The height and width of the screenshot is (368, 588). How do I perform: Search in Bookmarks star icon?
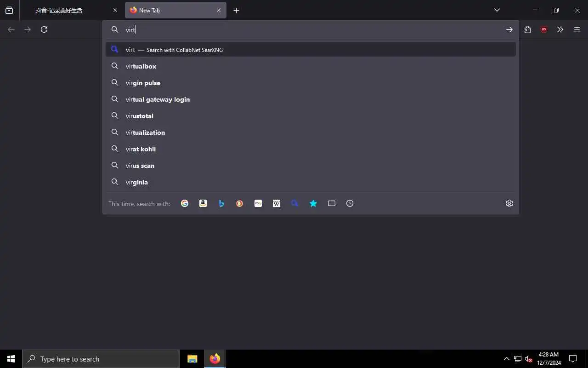coord(313,203)
